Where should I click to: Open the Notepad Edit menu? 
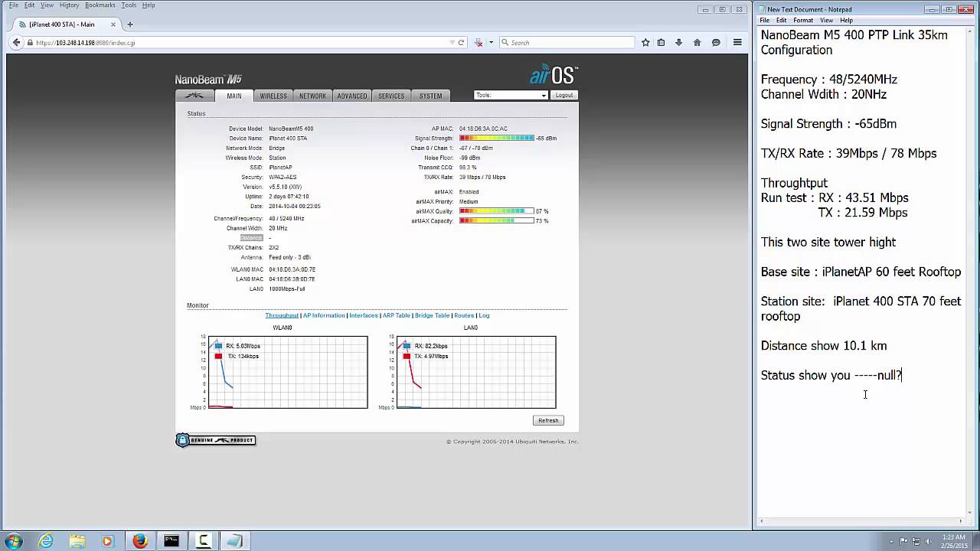782,21
